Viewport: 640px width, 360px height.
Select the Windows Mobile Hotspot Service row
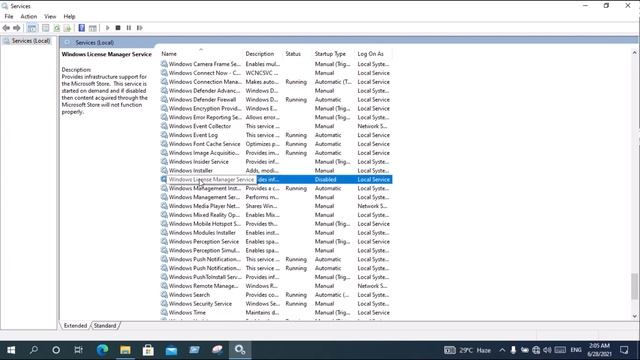276,224
